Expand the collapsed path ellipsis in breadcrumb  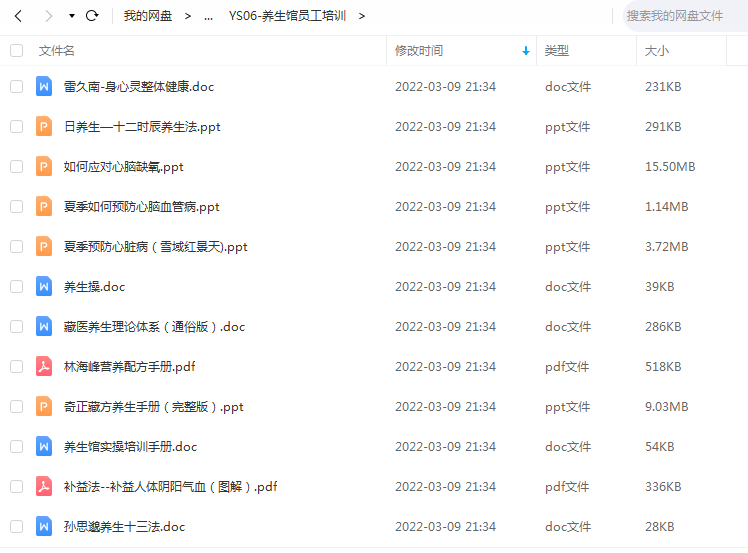[x=208, y=16]
